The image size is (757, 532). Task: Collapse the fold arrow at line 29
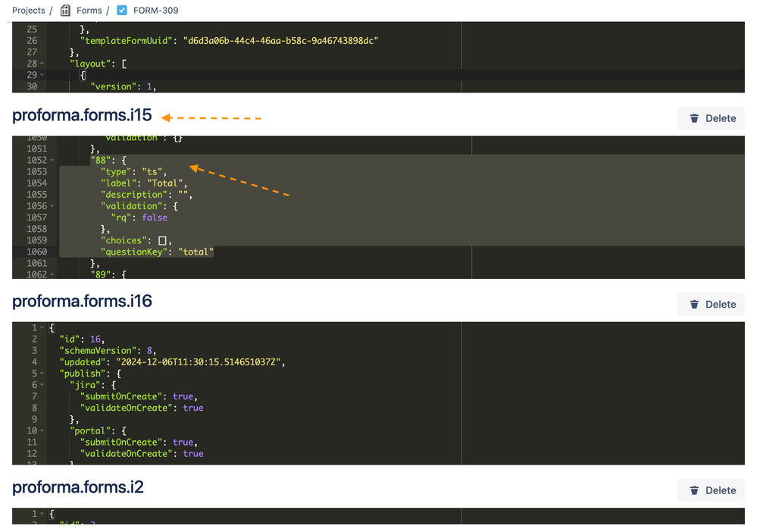pyautogui.click(x=42, y=75)
